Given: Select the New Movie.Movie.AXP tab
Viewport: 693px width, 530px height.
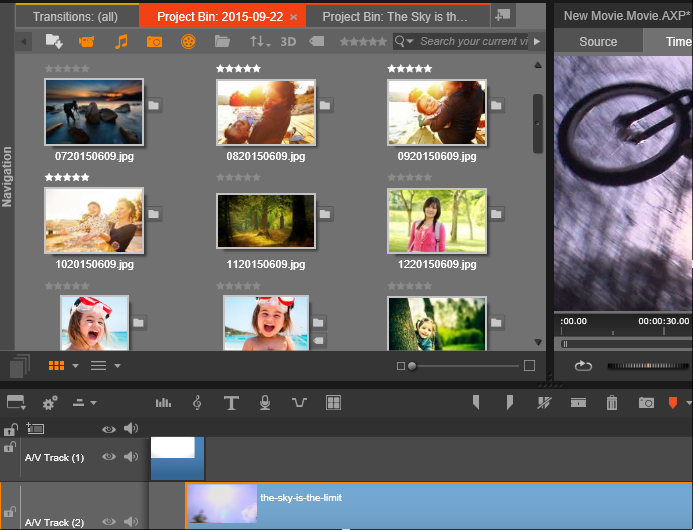Looking at the screenshot, I should (x=627, y=16).
